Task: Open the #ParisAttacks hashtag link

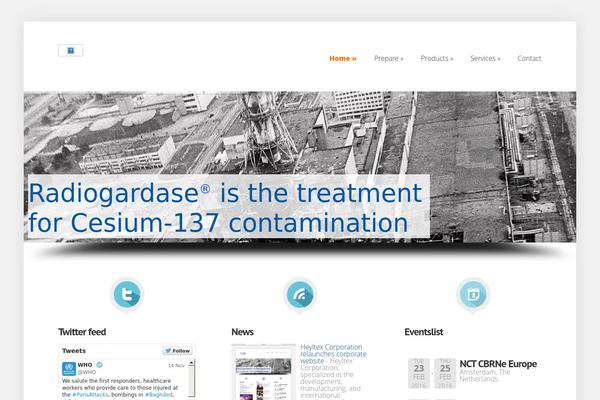Action: point(90,394)
